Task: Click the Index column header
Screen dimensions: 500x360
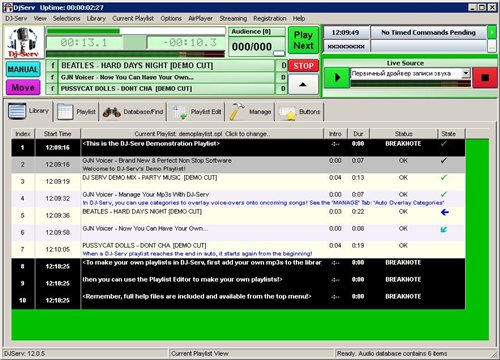Action: point(23,134)
